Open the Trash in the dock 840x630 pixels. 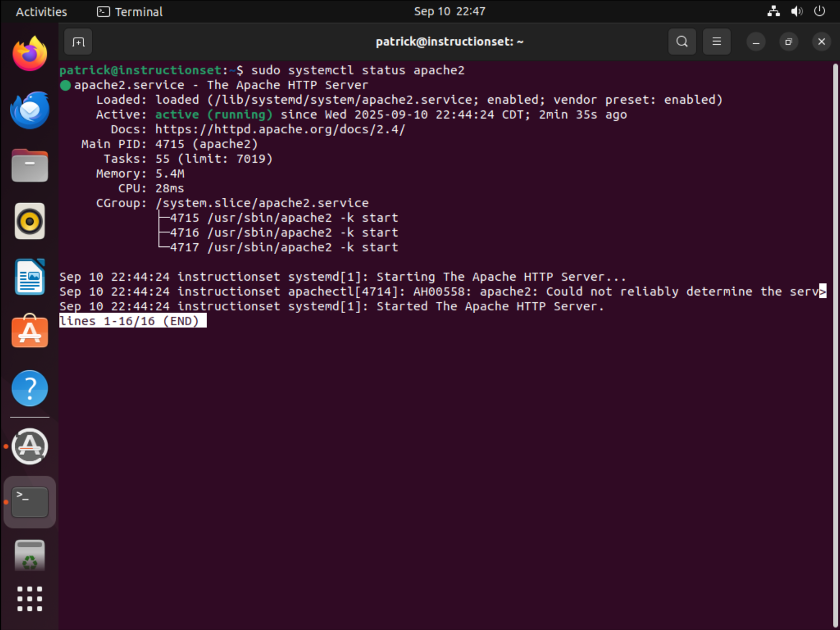point(30,556)
